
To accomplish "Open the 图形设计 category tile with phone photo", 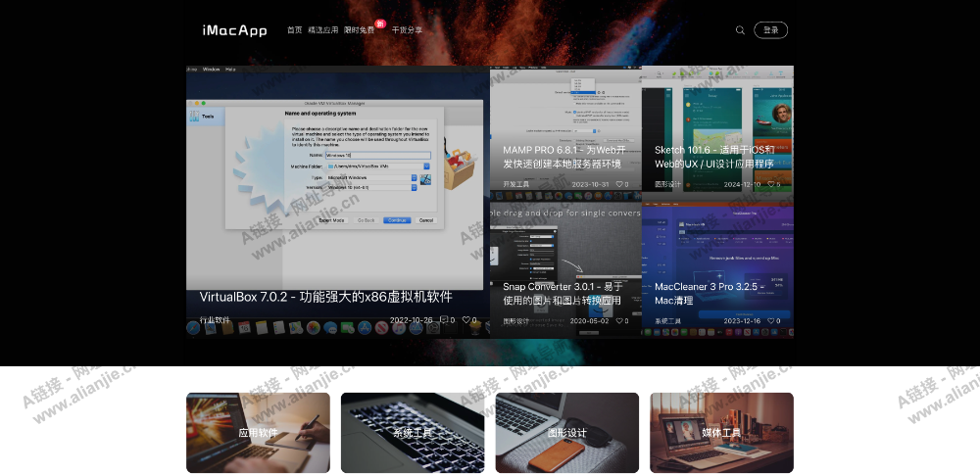I will [567, 433].
